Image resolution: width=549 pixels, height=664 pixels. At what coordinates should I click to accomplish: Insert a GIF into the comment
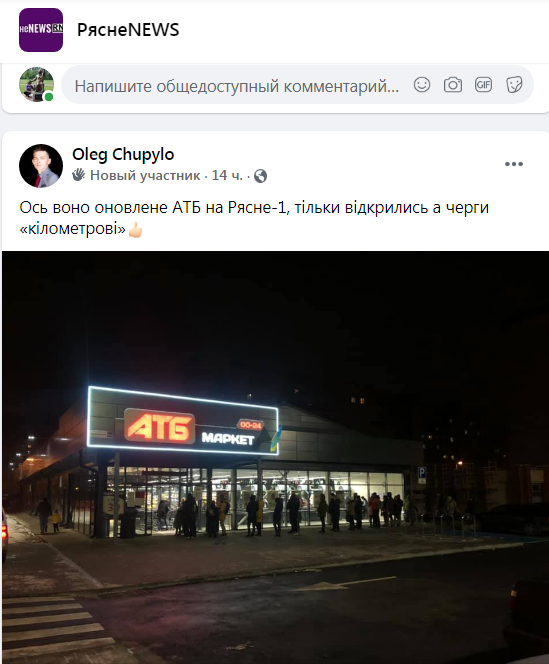click(483, 85)
